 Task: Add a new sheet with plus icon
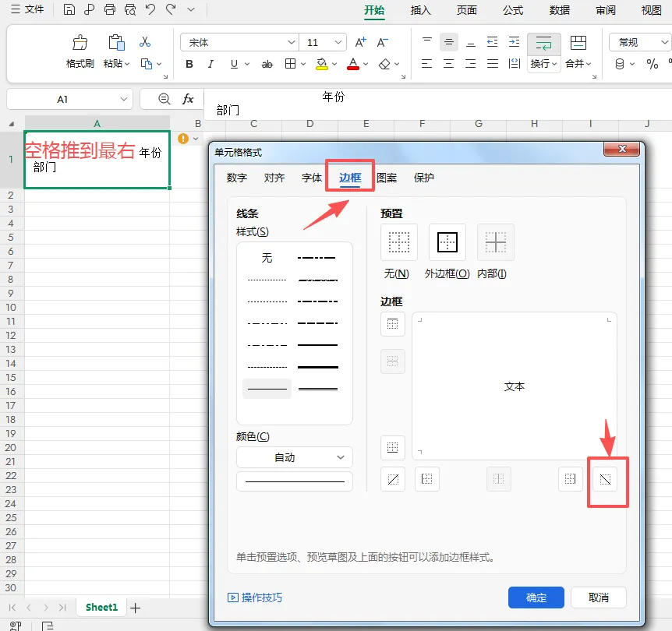[136, 608]
